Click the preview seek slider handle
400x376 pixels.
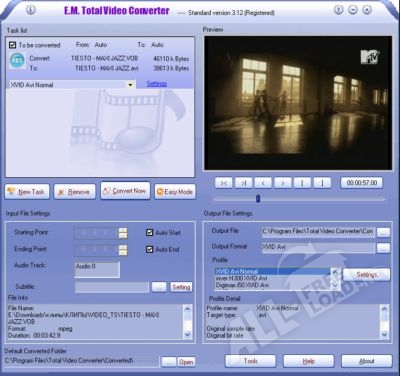(258, 199)
